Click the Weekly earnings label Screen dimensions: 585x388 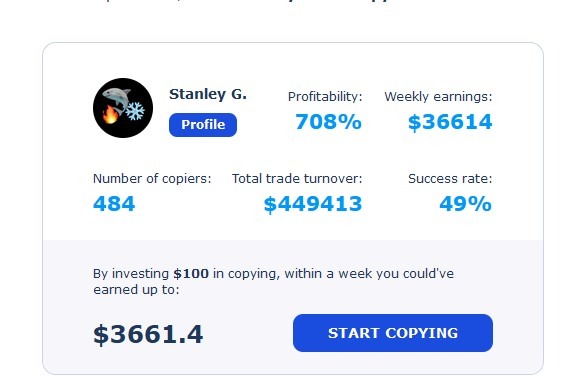click(x=438, y=97)
